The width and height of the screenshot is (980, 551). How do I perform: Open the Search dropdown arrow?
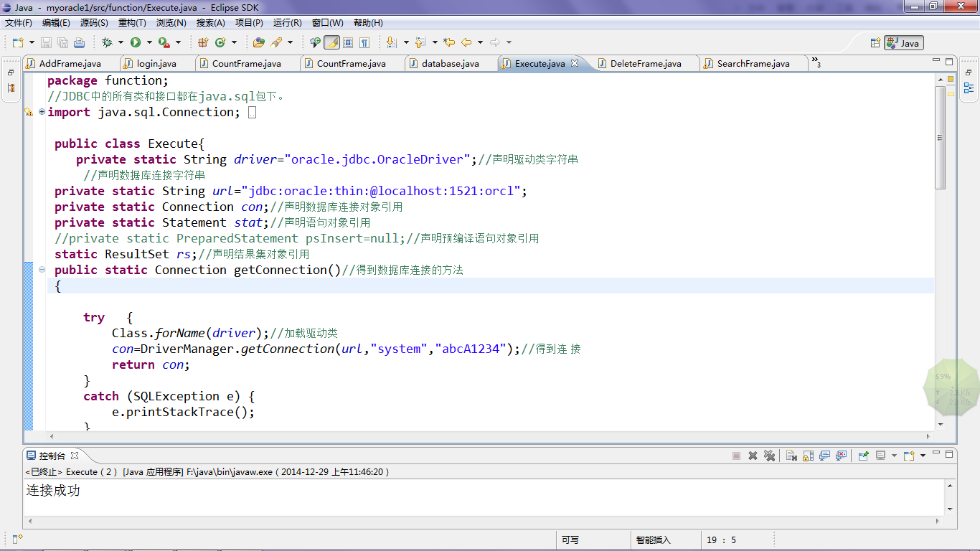click(x=290, y=42)
